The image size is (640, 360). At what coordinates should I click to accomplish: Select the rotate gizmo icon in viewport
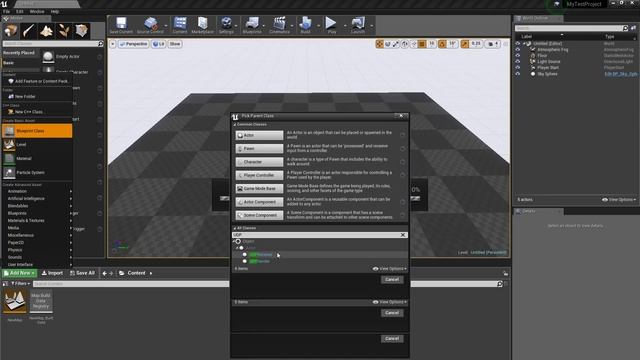click(388, 44)
